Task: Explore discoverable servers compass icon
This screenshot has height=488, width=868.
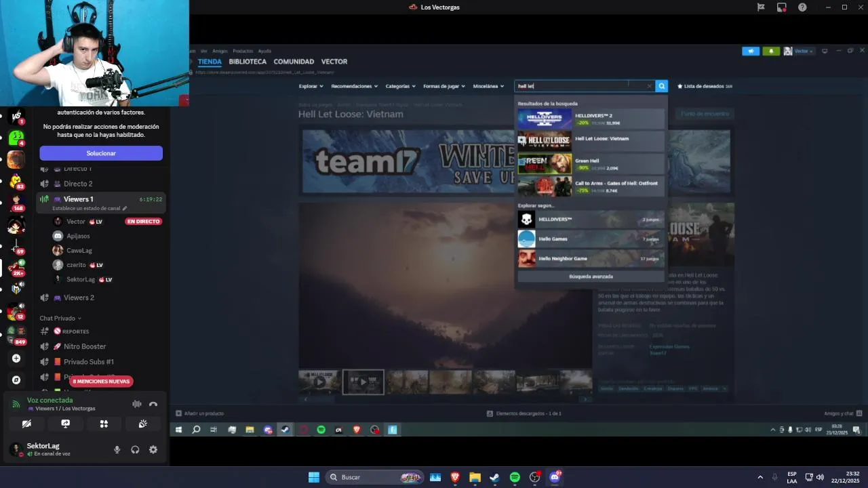Action: coord(16,380)
